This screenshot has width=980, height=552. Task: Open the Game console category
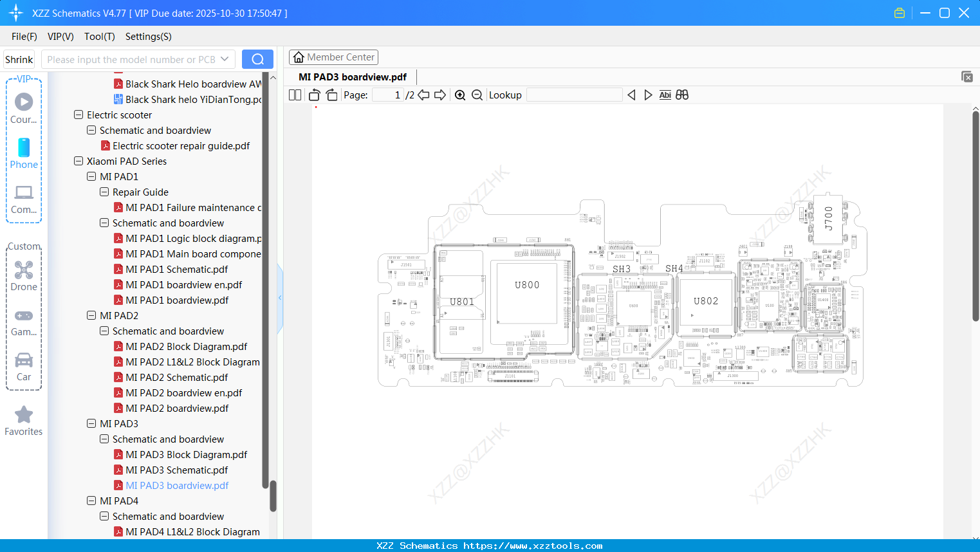point(24,322)
